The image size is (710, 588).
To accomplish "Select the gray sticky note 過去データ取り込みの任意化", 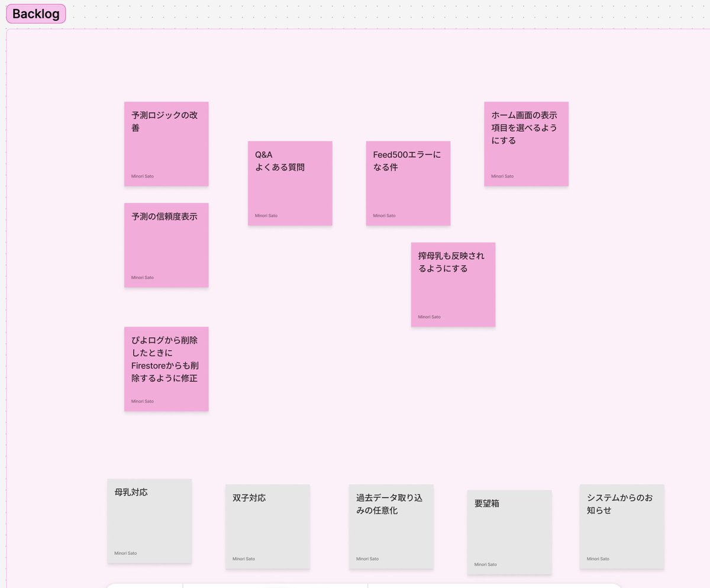I will click(391, 526).
